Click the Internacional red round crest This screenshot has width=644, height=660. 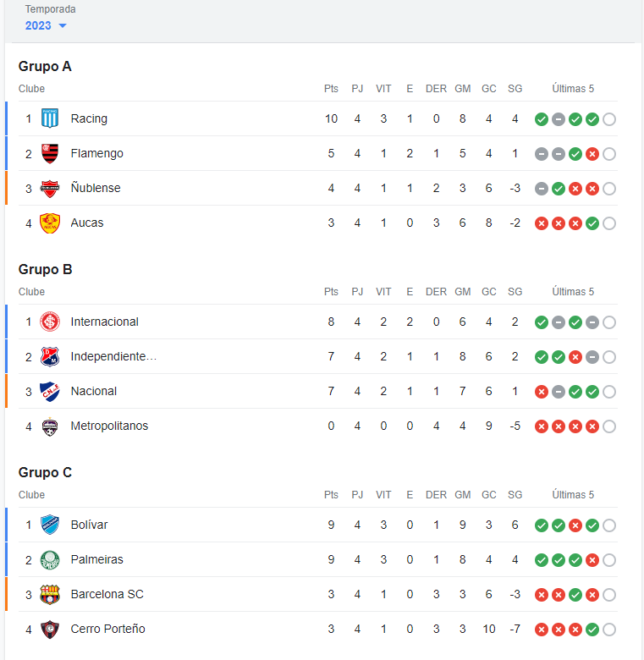tap(50, 322)
